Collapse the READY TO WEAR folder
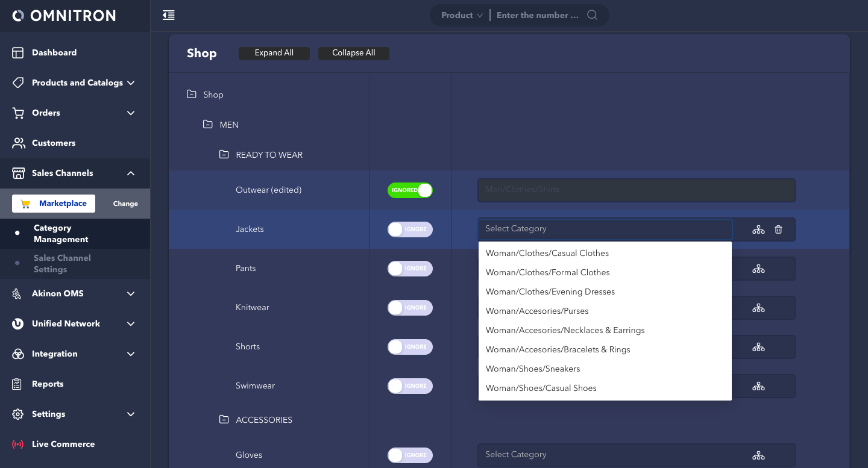 tap(224, 155)
